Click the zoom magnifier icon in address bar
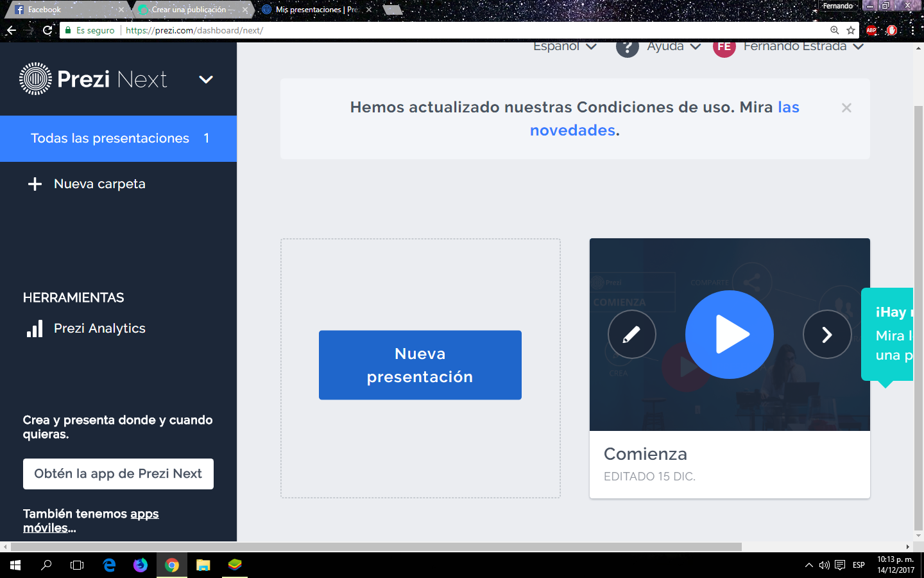Screen dimensions: 924x578 coord(834,30)
